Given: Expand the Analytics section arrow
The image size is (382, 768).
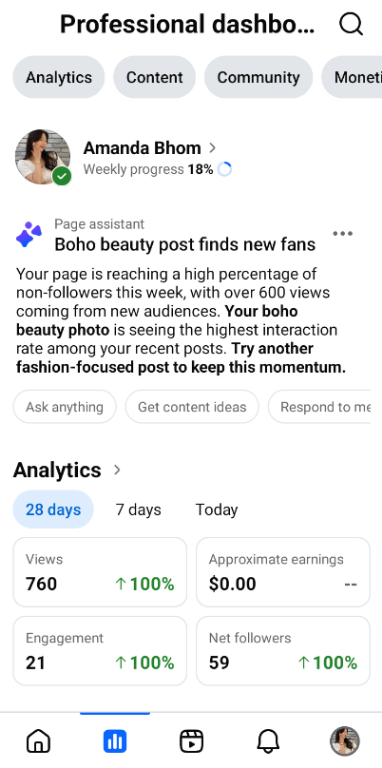Looking at the screenshot, I should click(x=117, y=470).
